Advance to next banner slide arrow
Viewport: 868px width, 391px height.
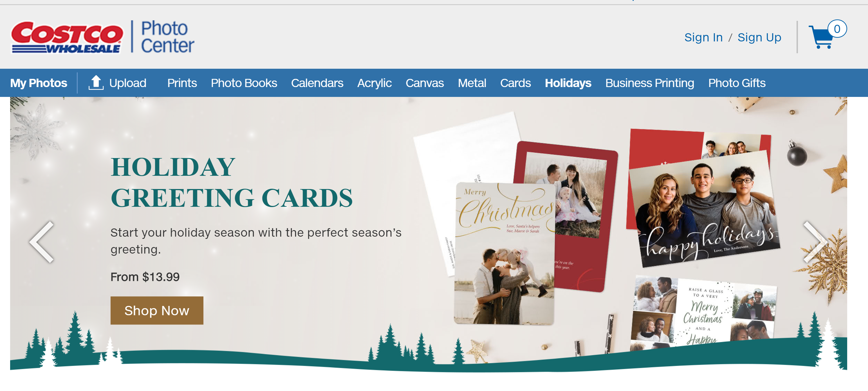coord(815,242)
